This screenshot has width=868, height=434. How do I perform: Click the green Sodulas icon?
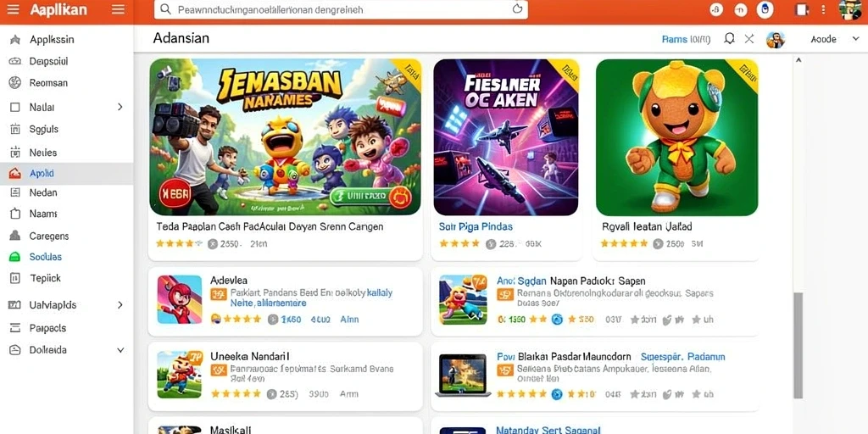15,257
